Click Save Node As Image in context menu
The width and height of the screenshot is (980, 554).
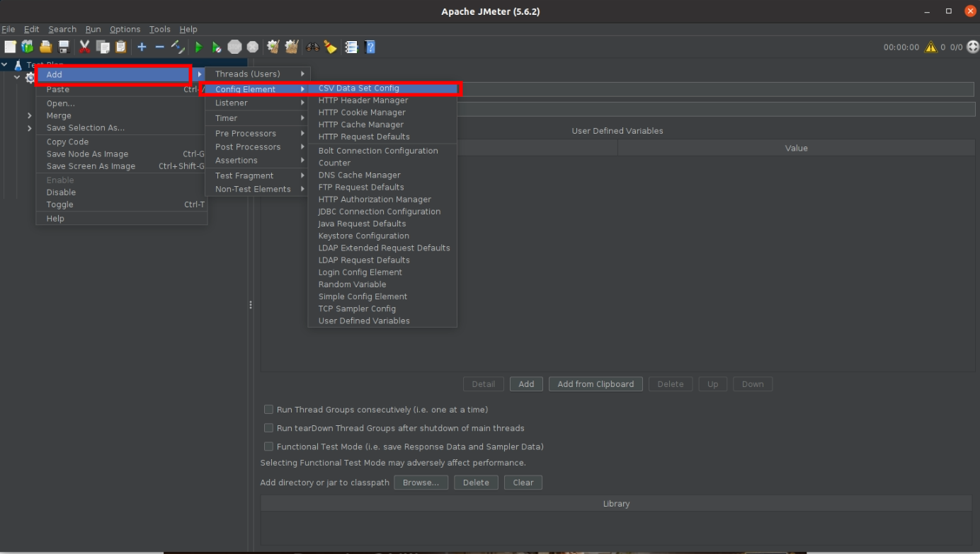click(122, 154)
